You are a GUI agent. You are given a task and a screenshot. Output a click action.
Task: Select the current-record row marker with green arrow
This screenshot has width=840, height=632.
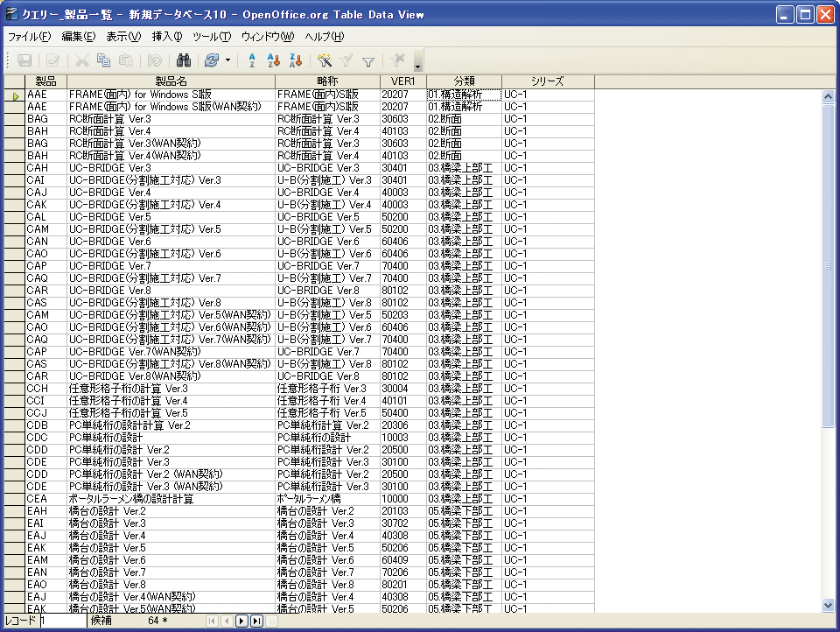pyautogui.click(x=15, y=95)
